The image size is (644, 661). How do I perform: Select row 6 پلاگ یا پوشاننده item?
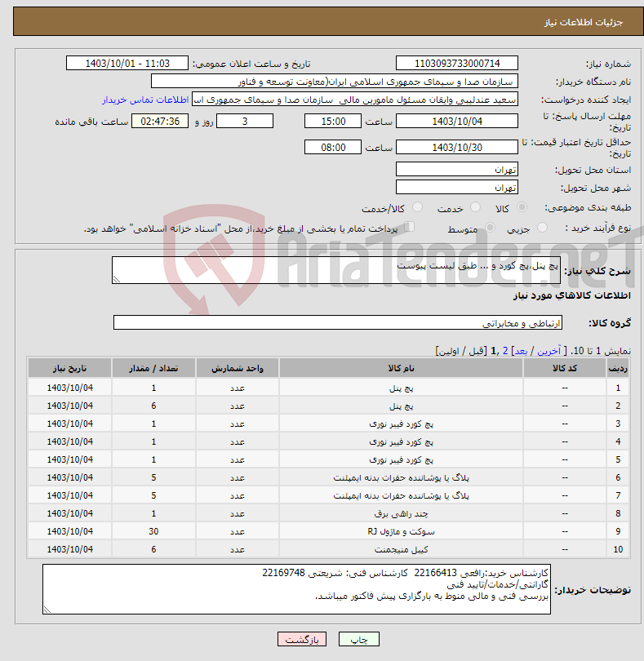401,477
